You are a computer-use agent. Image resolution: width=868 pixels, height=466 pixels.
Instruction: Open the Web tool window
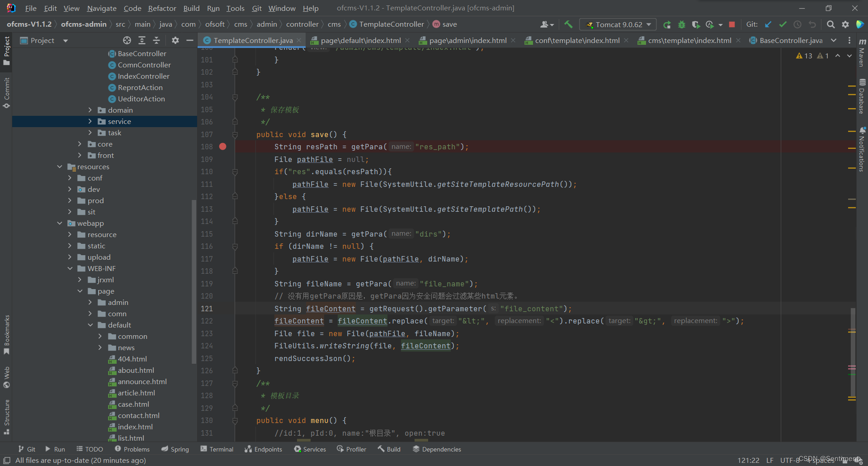click(x=6, y=378)
